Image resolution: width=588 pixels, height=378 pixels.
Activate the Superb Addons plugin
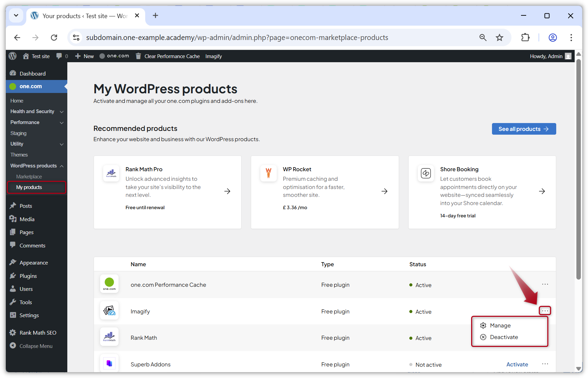pyautogui.click(x=517, y=364)
